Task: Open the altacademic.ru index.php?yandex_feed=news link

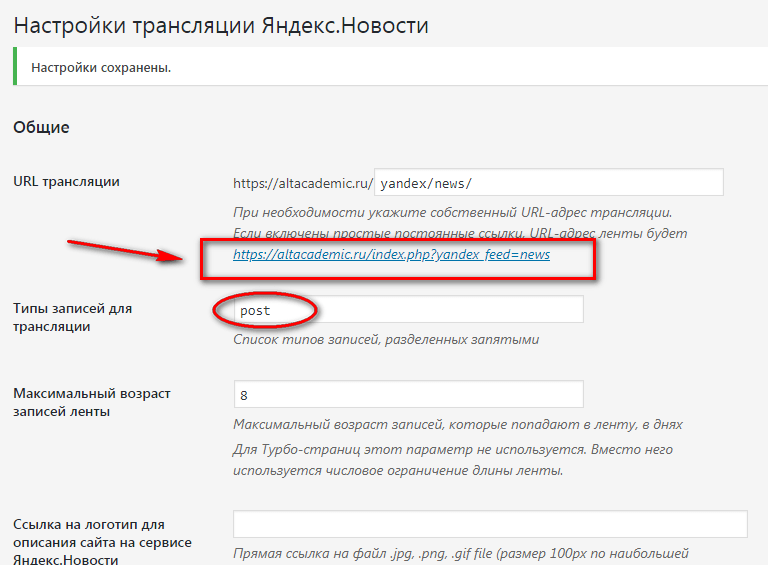Action: pos(391,255)
